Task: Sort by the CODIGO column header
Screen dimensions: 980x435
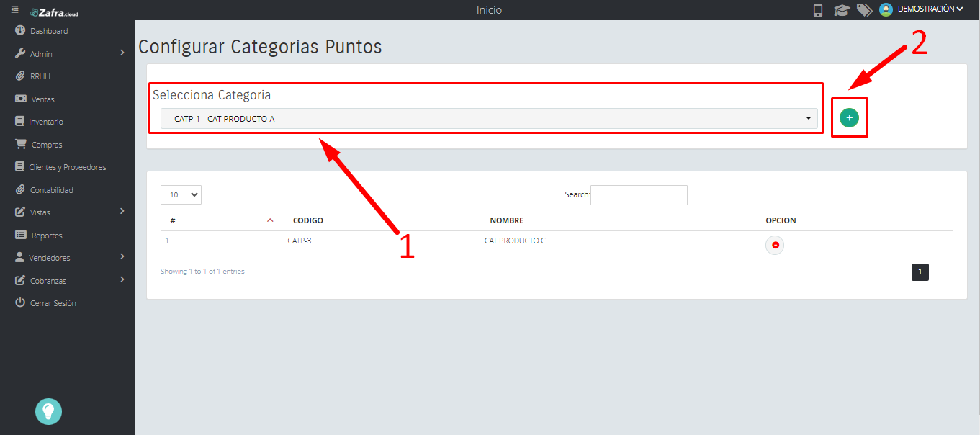Action: click(x=308, y=220)
